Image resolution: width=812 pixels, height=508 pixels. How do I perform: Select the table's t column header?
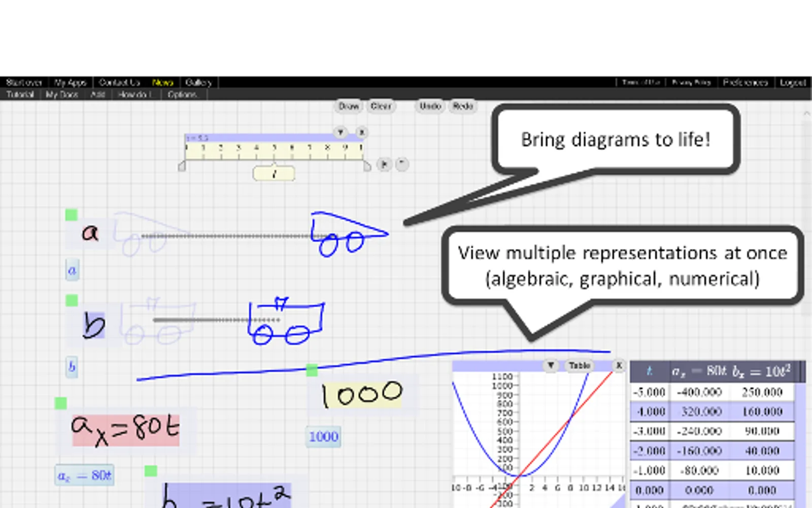pyautogui.click(x=650, y=371)
